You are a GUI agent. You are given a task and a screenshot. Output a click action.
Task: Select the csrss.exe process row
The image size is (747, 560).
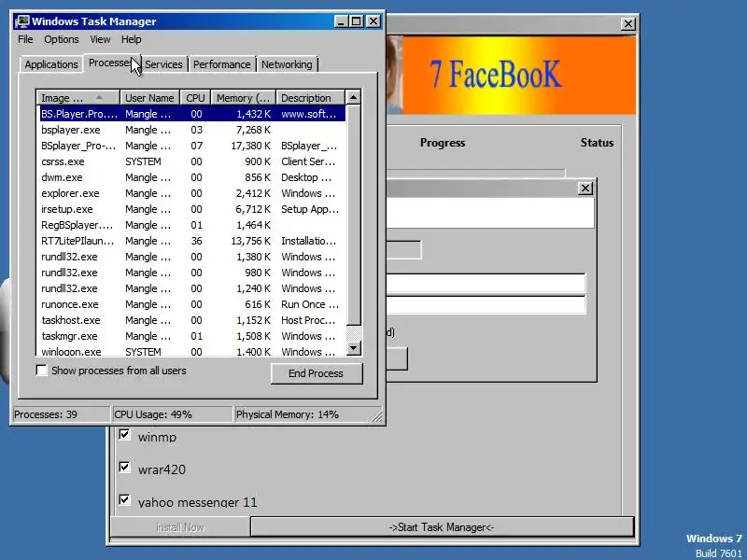pos(191,161)
